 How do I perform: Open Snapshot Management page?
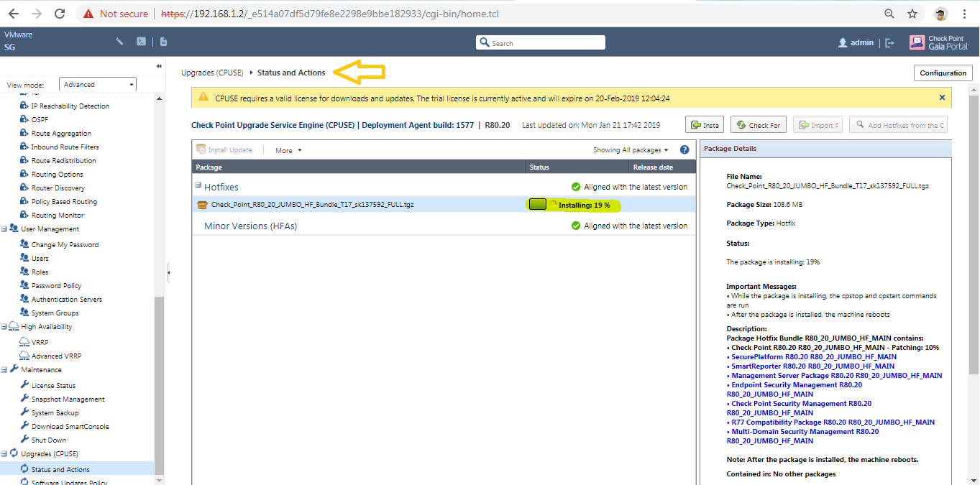(68, 399)
